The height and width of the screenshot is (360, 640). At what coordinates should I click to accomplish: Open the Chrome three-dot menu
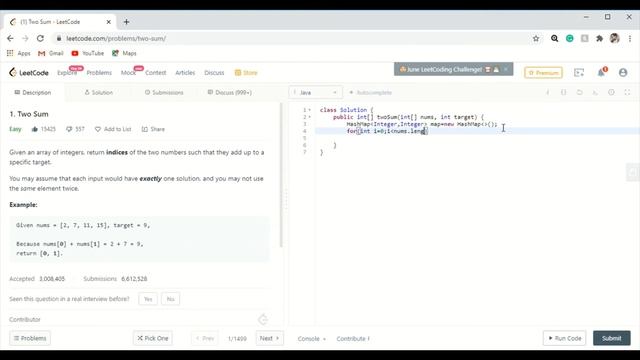click(x=630, y=38)
